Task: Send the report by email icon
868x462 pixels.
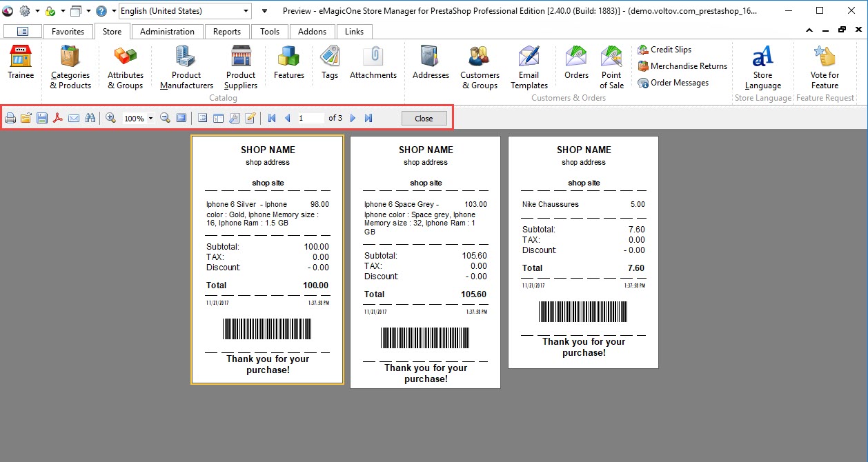Action: coord(74,118)
